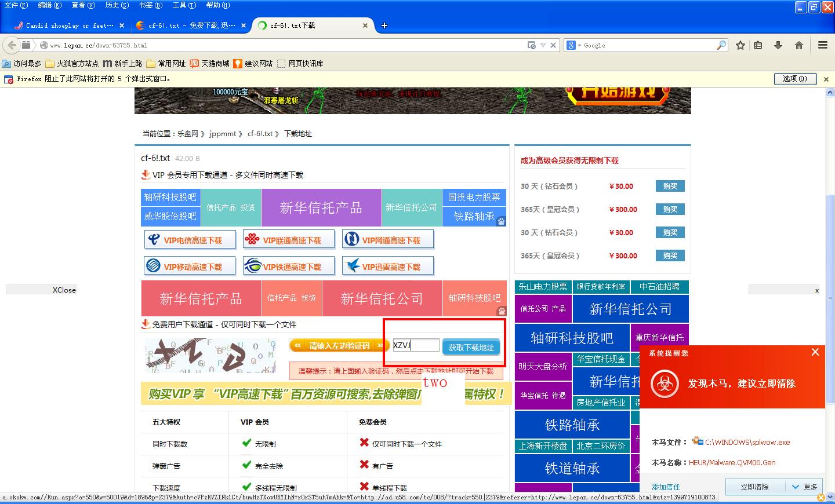Open the 选项(O) popup-blocker options button

tap(795, 79)
